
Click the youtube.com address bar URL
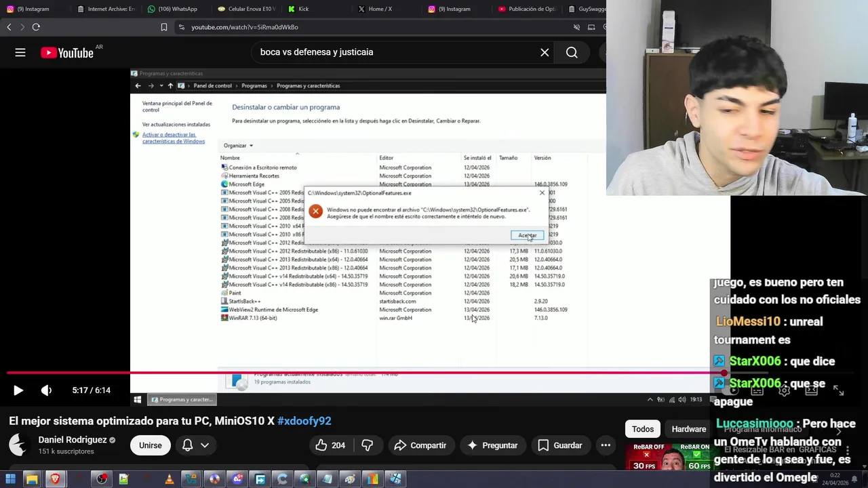[x=245, y=27]
